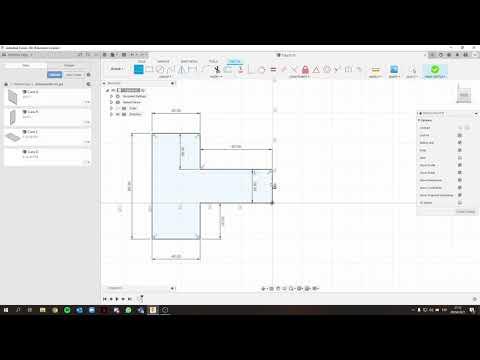Toggle the Show Constraints checkbox
The image size is (480, 360).
click(460, 188)
